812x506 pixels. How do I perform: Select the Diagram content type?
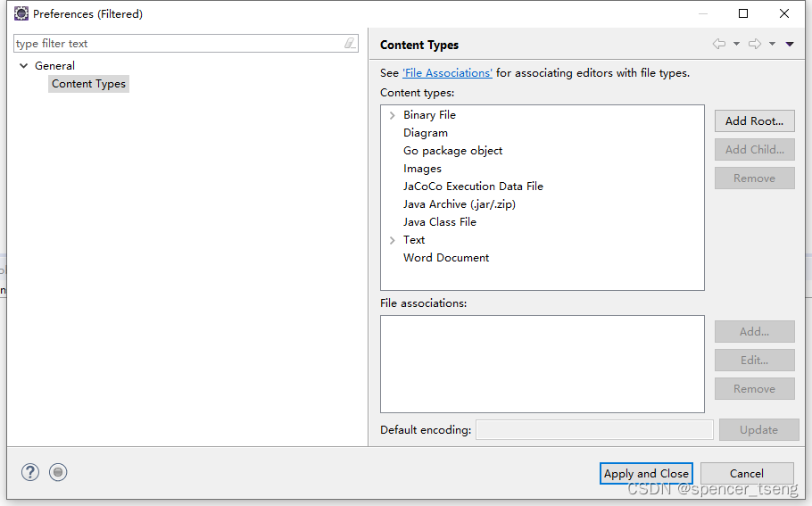point(426,133)
